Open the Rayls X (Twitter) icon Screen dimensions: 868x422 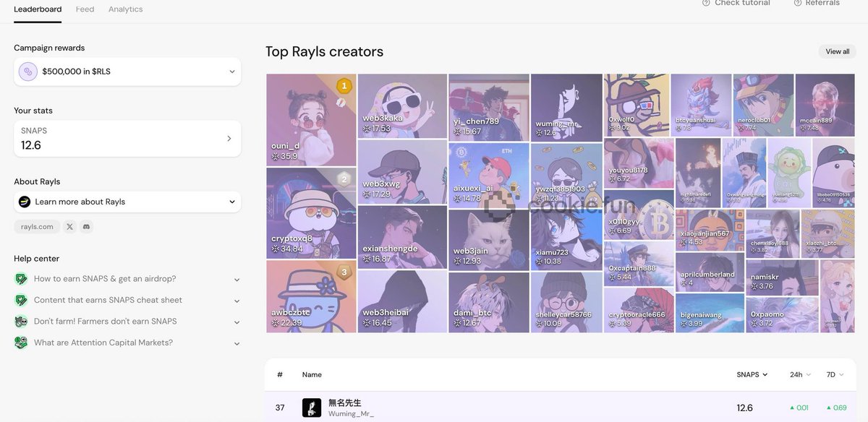[x=69, y=227]
